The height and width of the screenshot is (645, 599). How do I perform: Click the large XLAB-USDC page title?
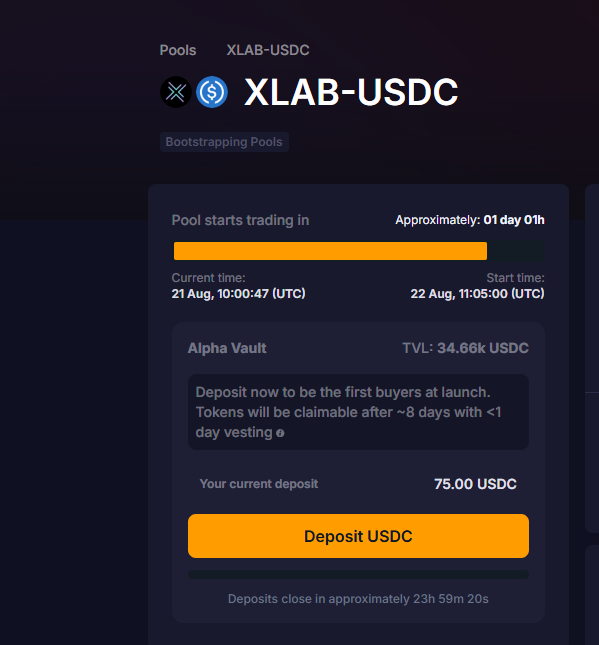(x=351, y=92)
